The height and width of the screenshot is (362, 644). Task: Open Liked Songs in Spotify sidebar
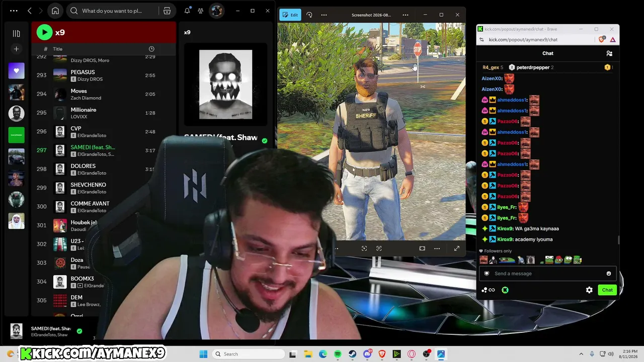16,71
